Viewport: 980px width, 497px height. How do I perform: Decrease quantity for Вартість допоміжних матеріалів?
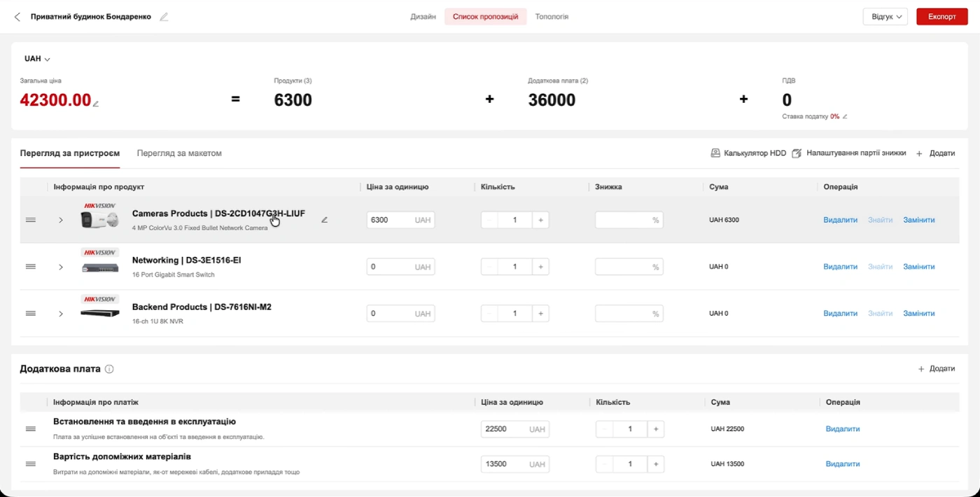coord(604,464)
